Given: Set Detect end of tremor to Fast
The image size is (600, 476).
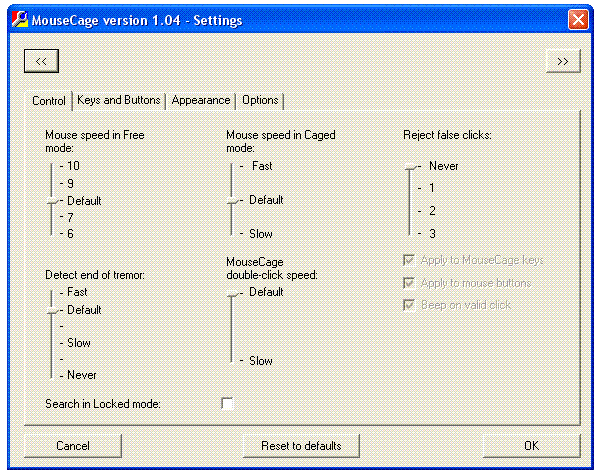Looking at the screenshot, I should tap(77, 292).
